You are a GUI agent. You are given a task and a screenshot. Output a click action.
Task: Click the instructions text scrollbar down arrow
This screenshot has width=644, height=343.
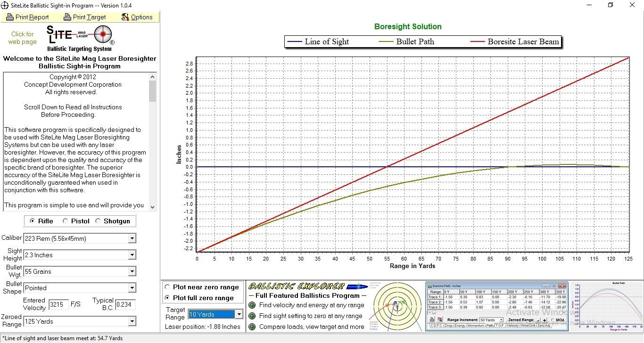[152, 207]
